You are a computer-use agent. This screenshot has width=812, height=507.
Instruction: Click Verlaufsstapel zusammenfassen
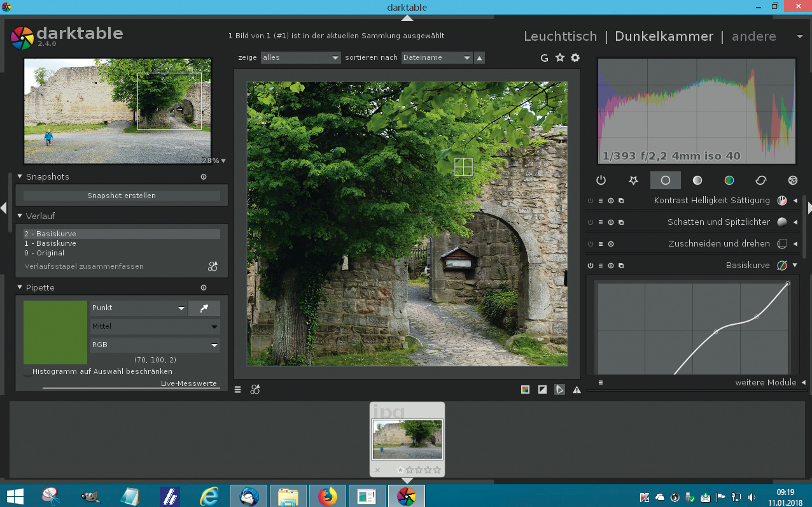tap(84, 266)
